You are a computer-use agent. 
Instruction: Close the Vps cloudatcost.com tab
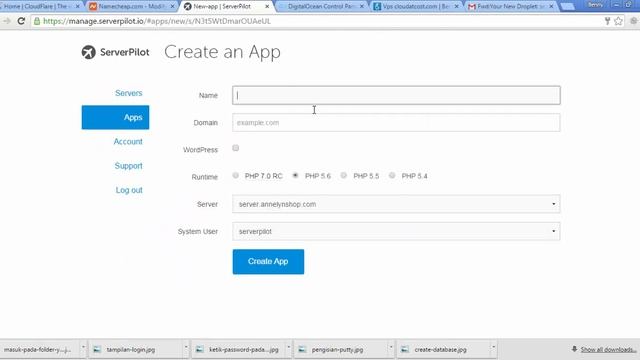point(457,7)
